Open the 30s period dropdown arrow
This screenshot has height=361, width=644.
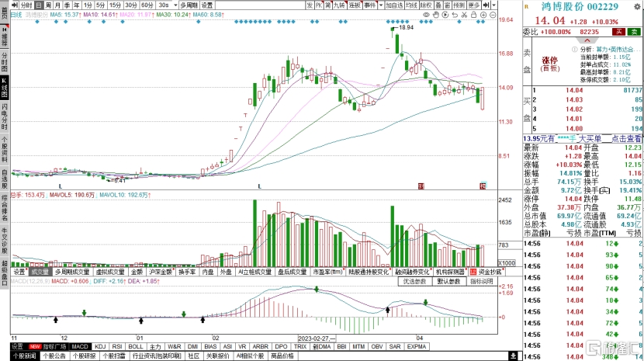click(175, 5)
